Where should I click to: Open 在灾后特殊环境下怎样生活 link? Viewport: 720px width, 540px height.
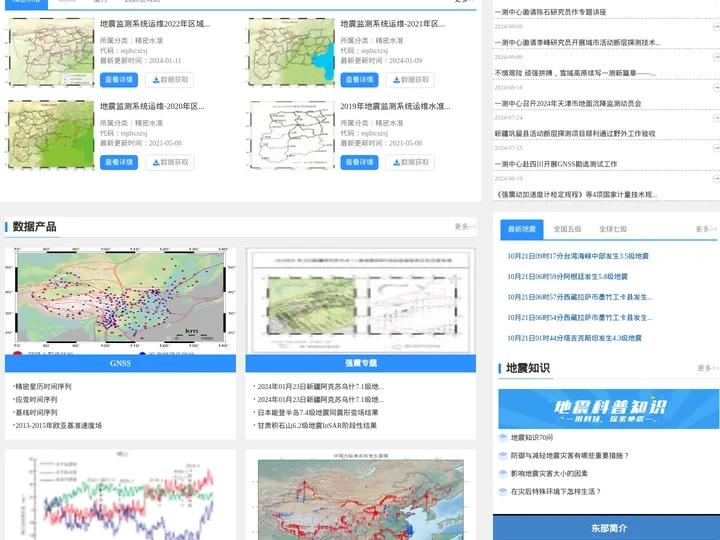(556, 491)
